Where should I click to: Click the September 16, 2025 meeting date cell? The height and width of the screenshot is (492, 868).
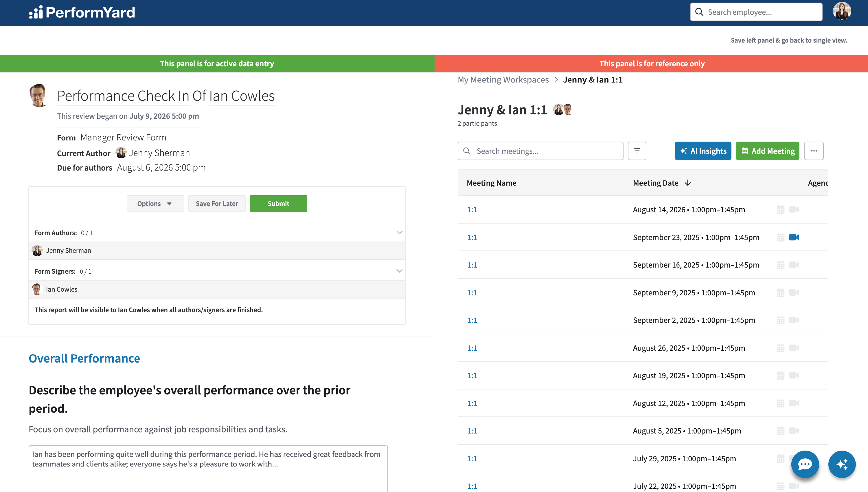(x=696, y=265)
